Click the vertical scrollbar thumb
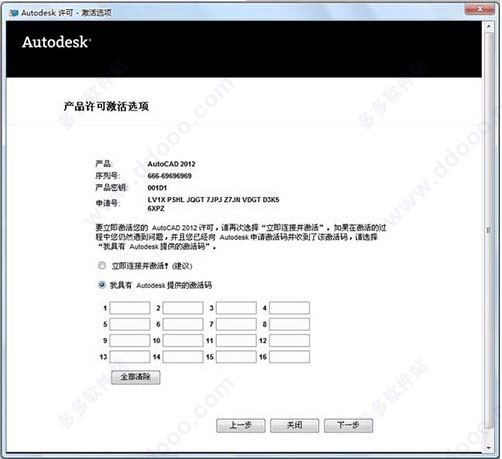The image size is (502, 459). 489,230
